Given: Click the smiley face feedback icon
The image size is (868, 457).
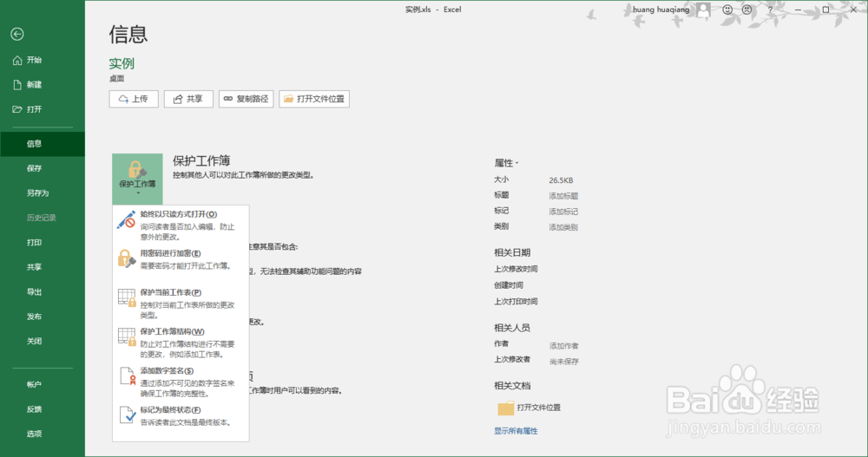Looking at the screenshot, I should click(x=727, y=10).
